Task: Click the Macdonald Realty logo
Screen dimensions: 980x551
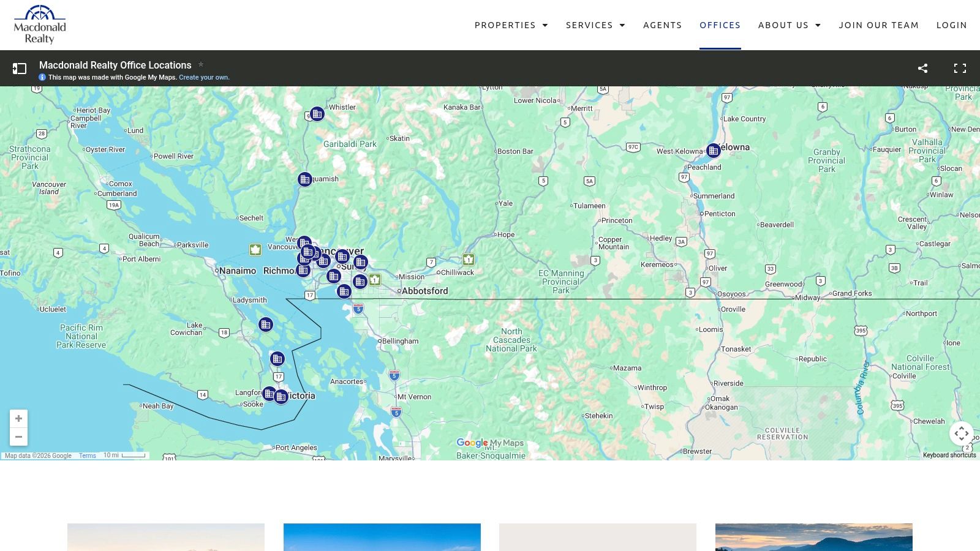Action: [x=40, y=24]
